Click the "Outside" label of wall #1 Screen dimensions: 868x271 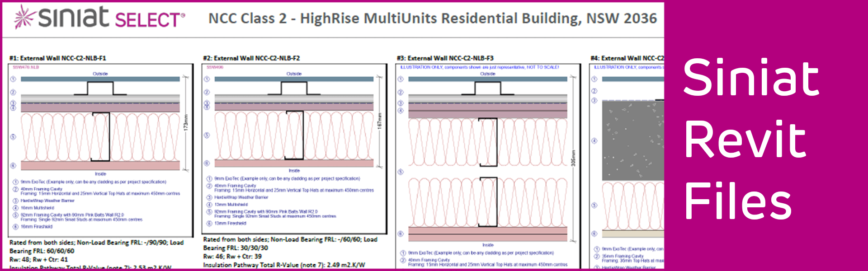(100, 74)
